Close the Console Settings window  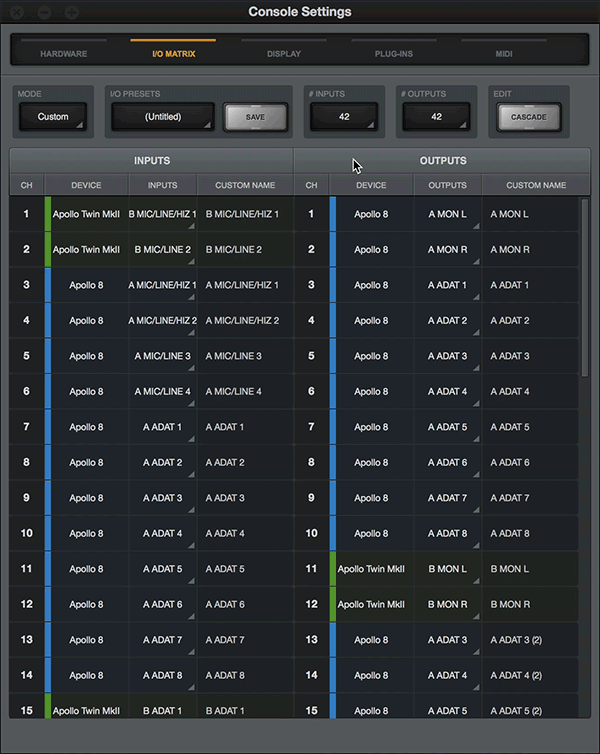(17, 12)
